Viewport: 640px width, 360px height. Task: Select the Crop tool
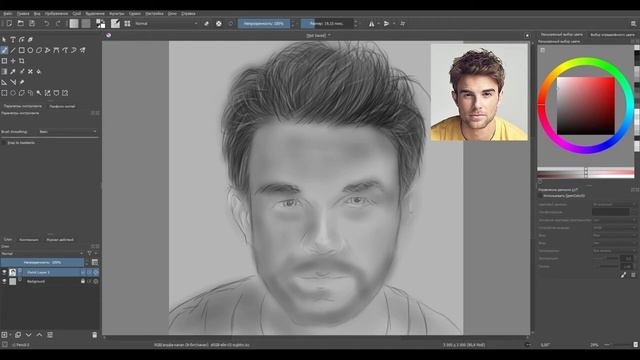pyautogui.click(x=22, y=61)
